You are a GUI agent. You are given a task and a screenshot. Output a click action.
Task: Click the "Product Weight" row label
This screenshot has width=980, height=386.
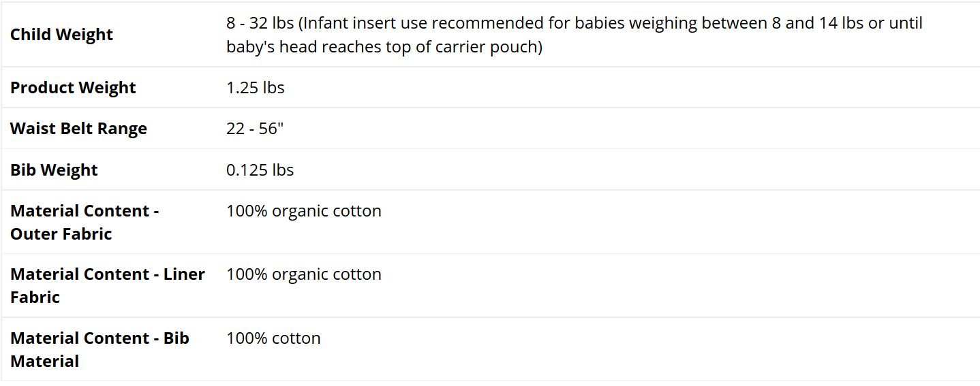pos(73,88)
